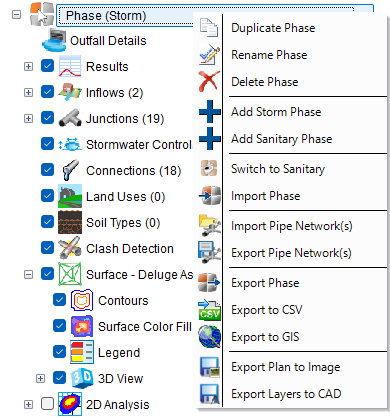Viewport: 390px width, 418px height.
Task: Click the Export to GIS globe icon
Action: coord(209,337)
